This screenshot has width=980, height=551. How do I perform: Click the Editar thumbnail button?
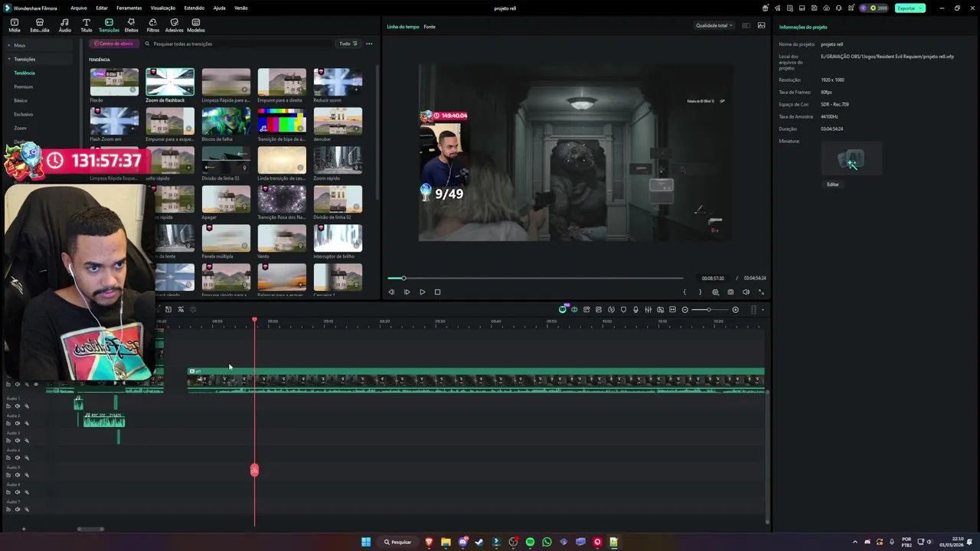point(833,184)
